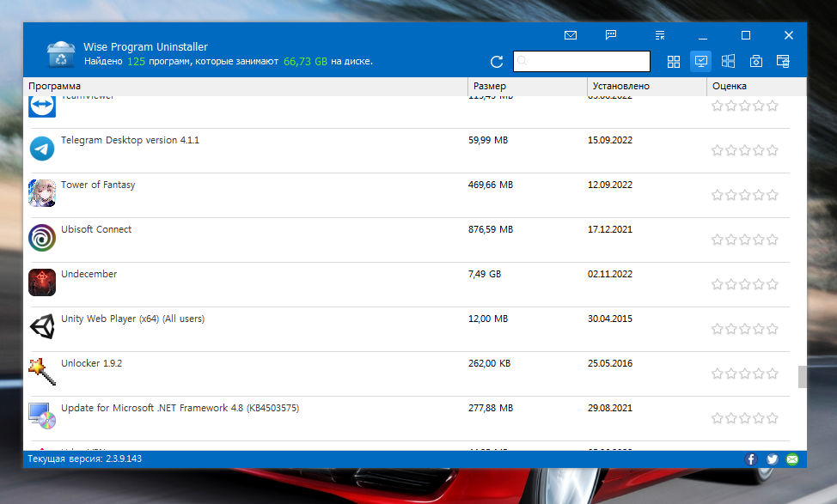Click the 277,88 MB size value
Image resolution: width=837 pixels, height=504 pixels.
(491, 408)
